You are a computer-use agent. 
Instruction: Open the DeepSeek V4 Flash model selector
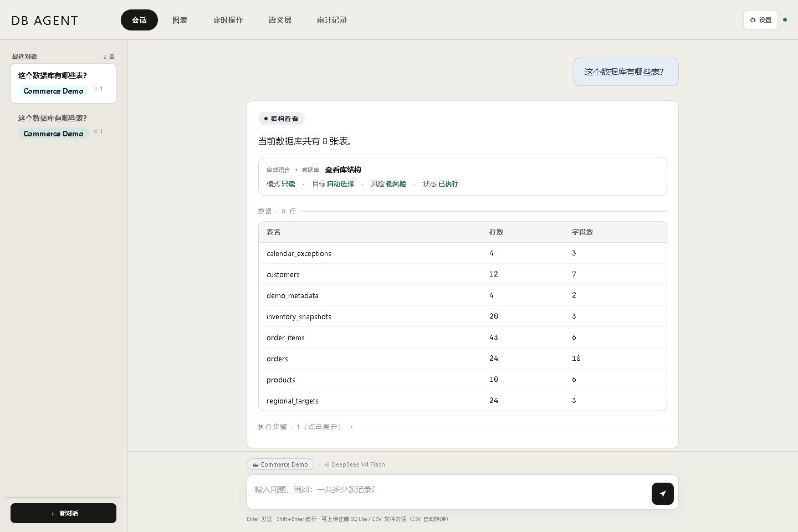click(355, 464)
